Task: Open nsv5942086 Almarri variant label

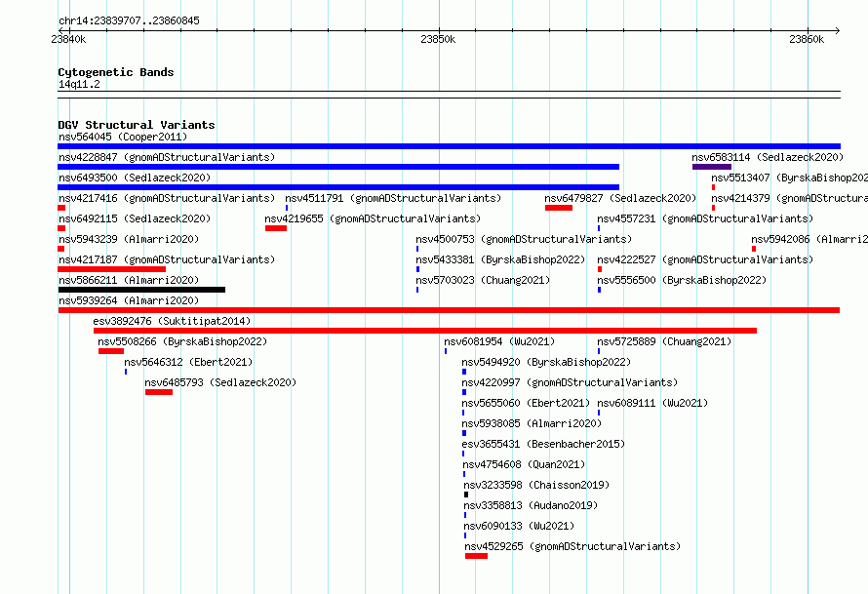Action: tap(809, 239)
